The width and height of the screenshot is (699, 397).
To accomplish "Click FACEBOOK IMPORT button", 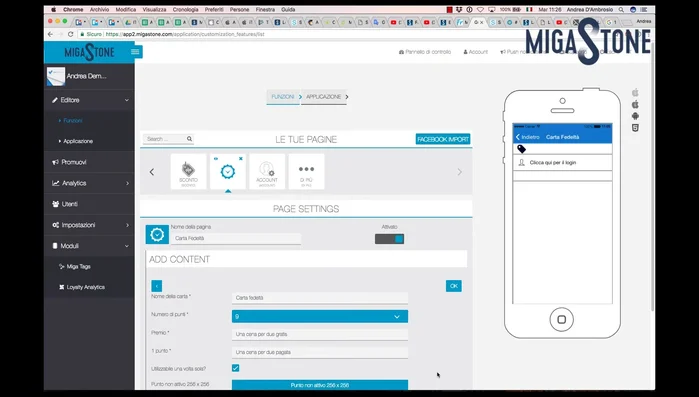I will tap(443, 139).
